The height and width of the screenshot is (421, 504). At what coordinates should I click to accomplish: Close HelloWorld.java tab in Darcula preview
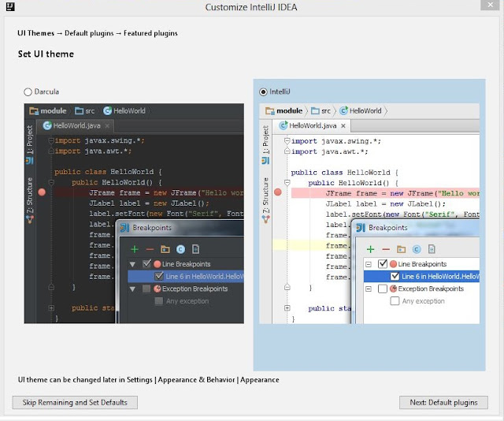click(107, 126)
